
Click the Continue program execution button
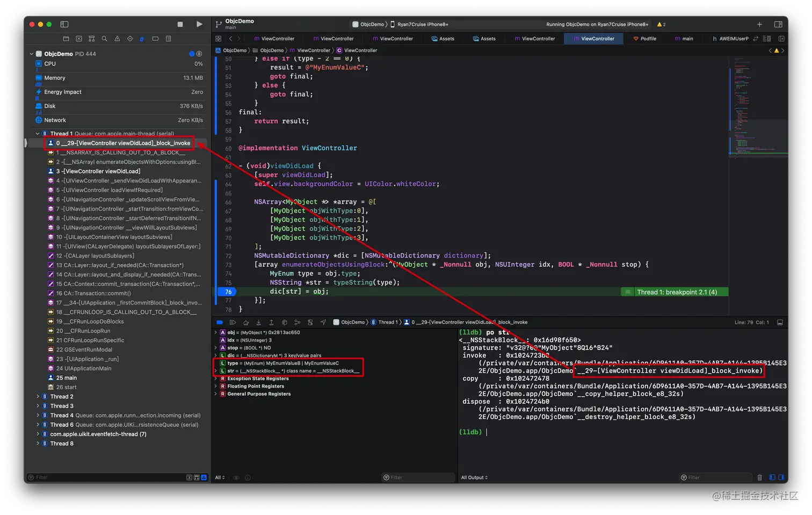tap(233, 322)
